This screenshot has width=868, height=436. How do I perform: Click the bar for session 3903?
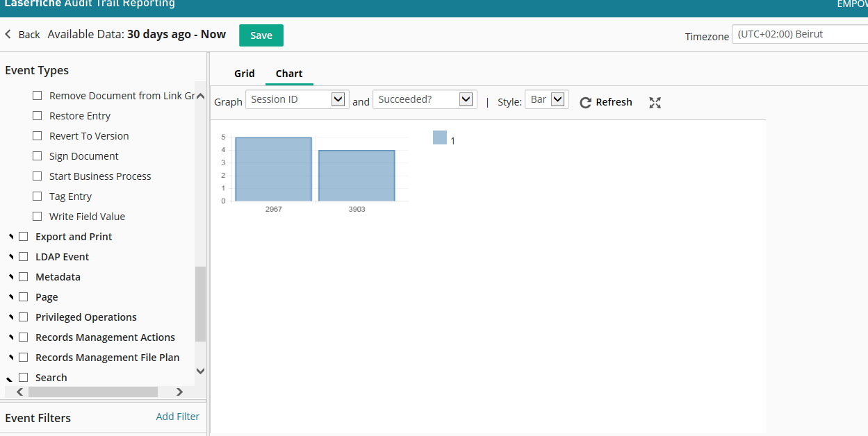[x=357, y=176]
